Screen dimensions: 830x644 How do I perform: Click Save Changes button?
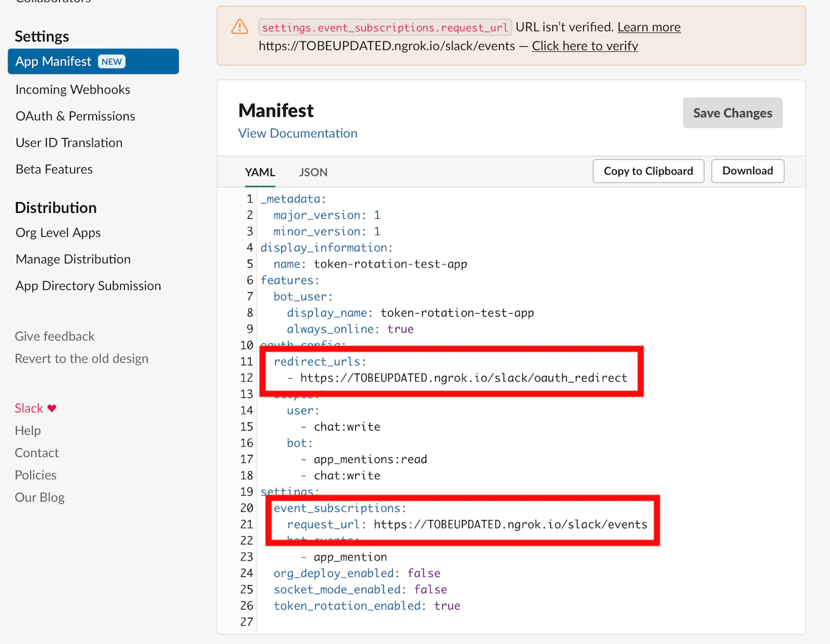733,113
